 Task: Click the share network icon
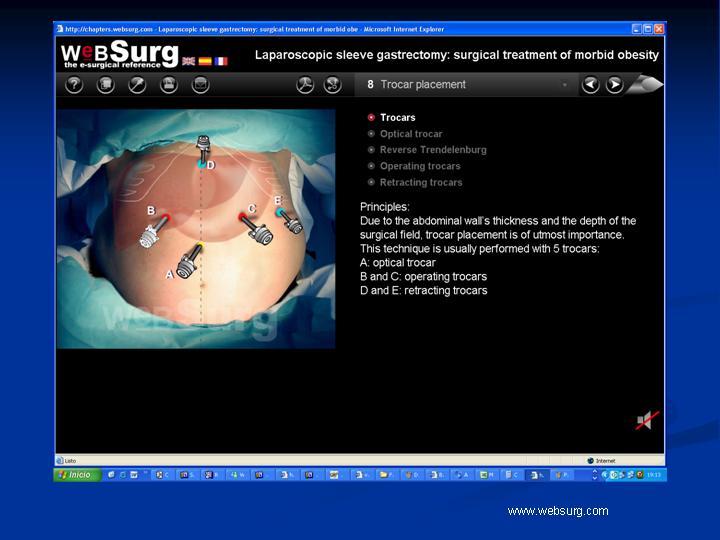tap(332, 85)
